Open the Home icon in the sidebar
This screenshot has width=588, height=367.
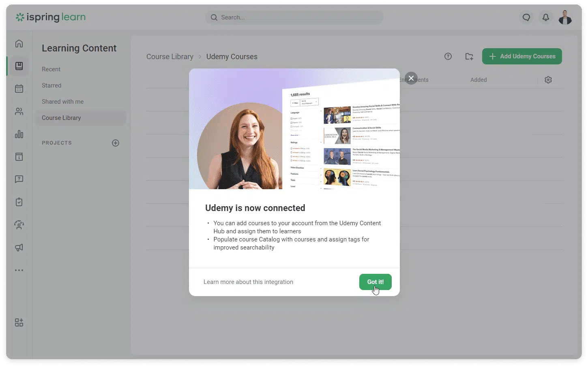coord(19,43)
